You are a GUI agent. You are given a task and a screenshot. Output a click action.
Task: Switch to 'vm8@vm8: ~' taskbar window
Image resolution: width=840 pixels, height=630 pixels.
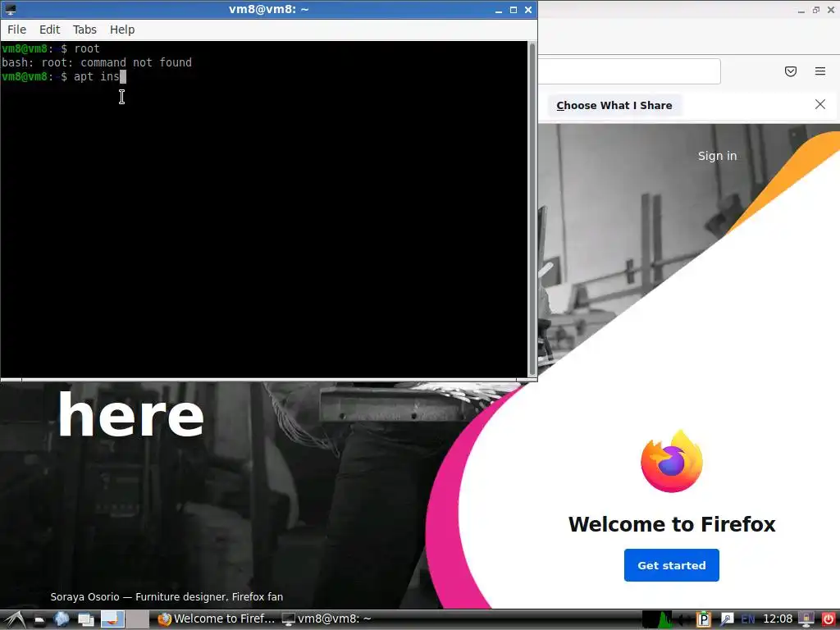coord(326,619)
